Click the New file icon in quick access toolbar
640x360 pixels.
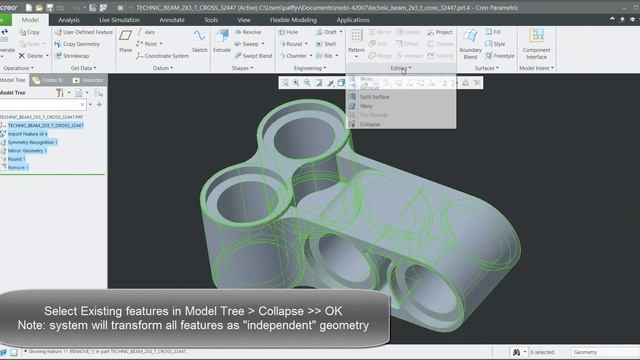(x=29, y=8)
